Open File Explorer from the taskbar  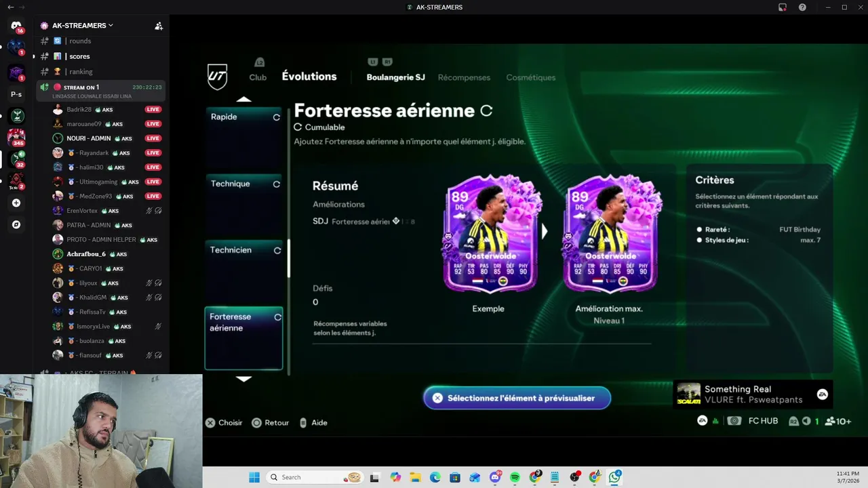(415, 477)
